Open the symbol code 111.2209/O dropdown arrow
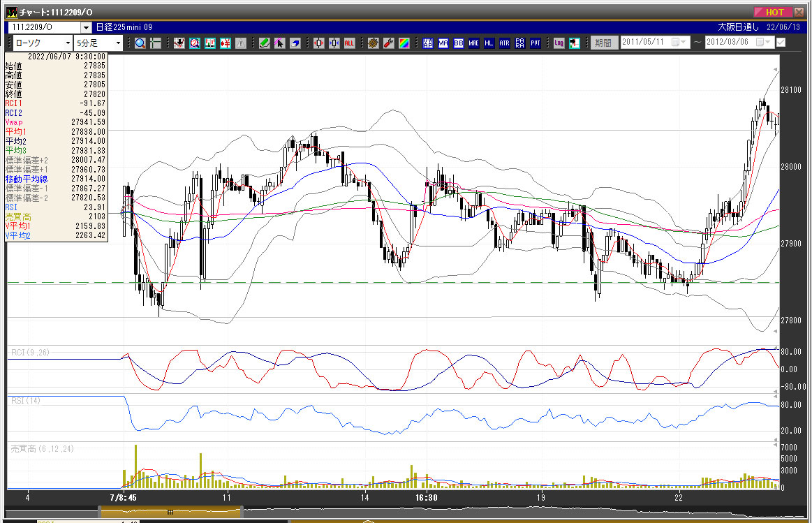This screenshot has height=523, width=812. coord(86,27)
